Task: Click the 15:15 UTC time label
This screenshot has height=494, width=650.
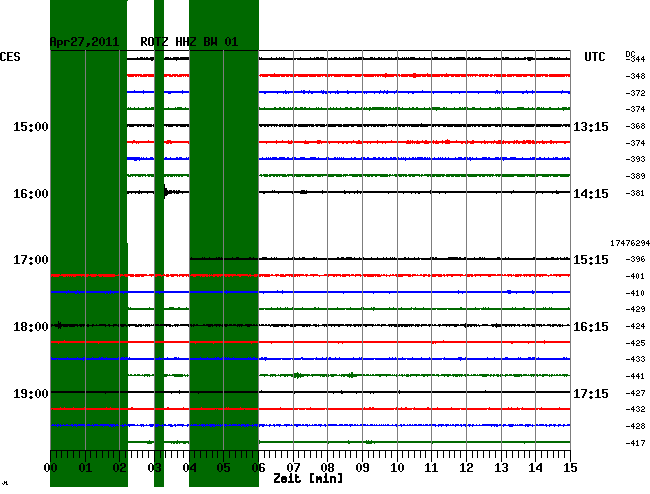Action: (591, 260)
